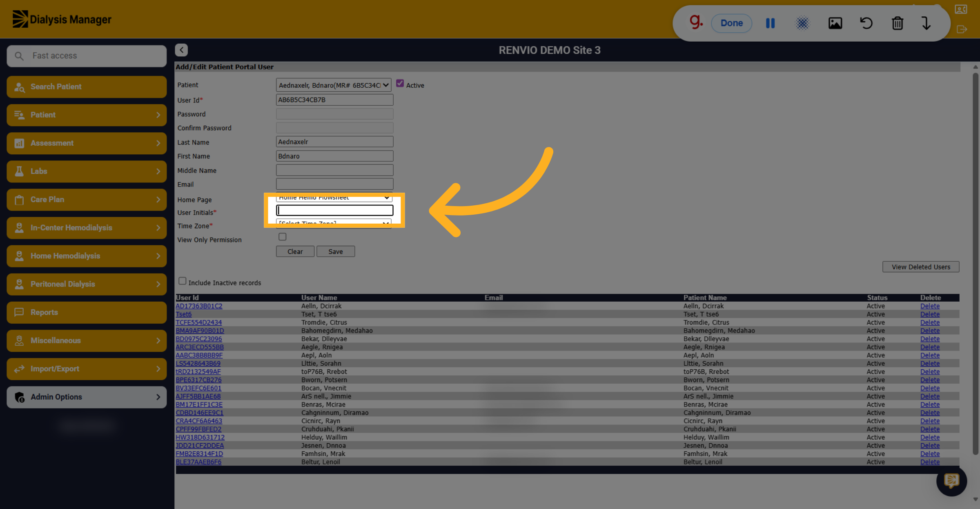Click the image screenshot icon in toolbar
The height and width of the screenshot is (509, 980).
coord(835,23)
